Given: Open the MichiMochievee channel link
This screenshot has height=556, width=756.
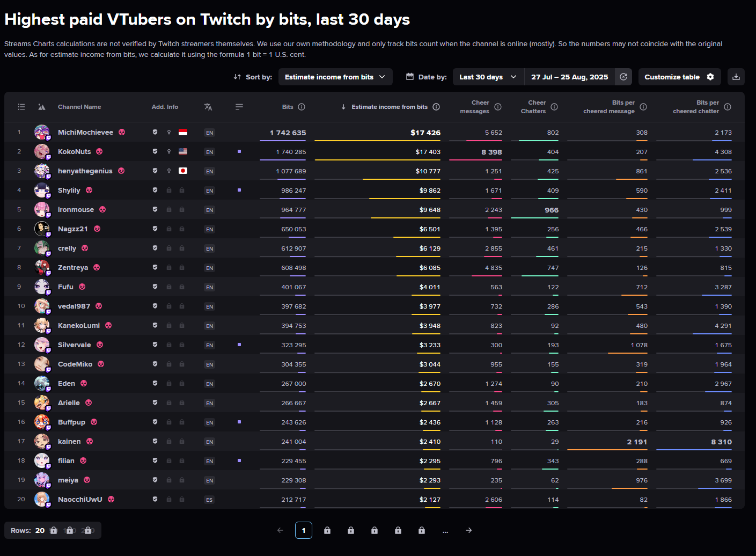Looking at the screenshot, I should 85,132.
